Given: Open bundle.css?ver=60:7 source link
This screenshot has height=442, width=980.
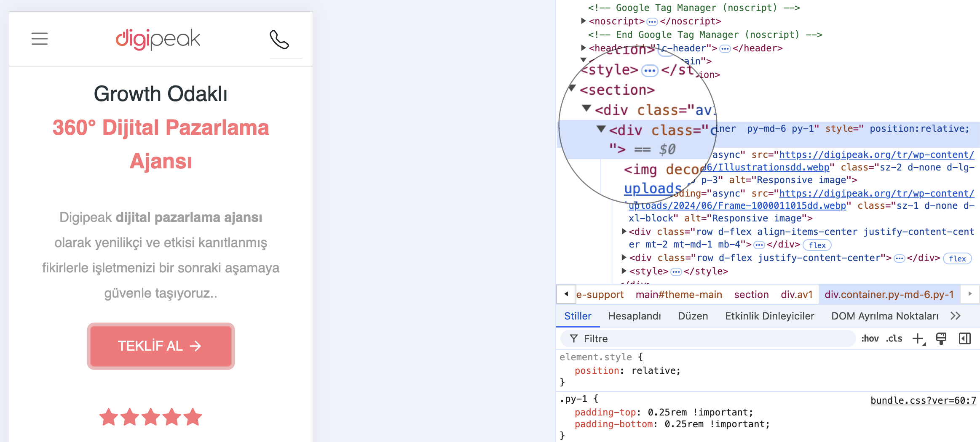Looking at the screenshot, I should coord(923,400).
